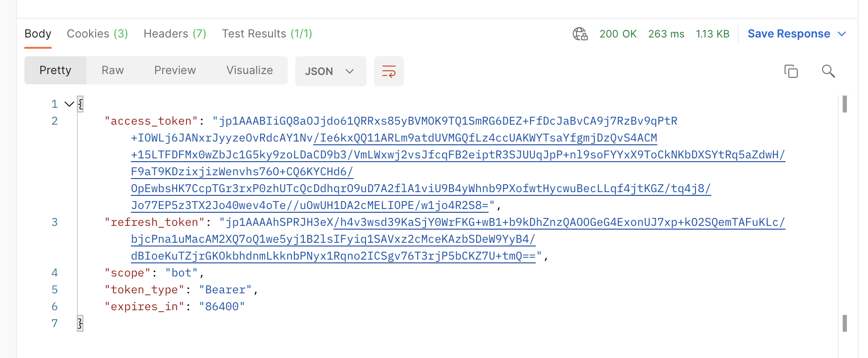Open the Headers (7) tab
This screenshot has width=868, height=358.
click(x=174, y=33)
